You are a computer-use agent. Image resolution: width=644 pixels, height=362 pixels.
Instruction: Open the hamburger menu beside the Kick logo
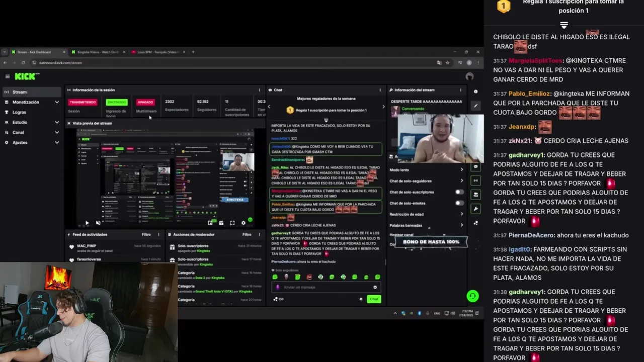8,76
